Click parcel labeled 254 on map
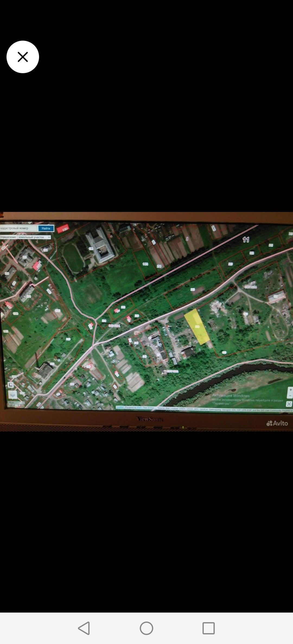This screenshot has width=293, height=644. point(159,266)
